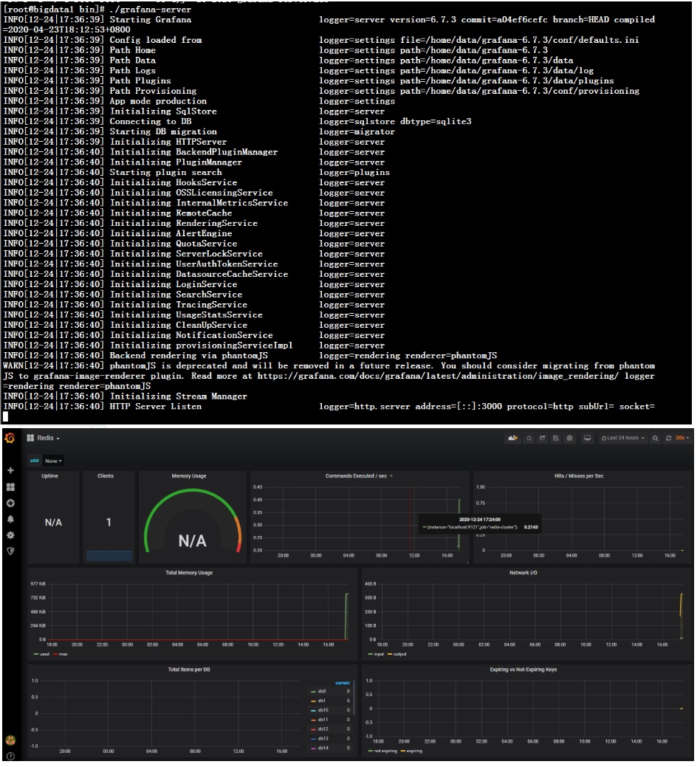
Task: Click 'Connecting to DB' log line
Action: coord(151,121)
